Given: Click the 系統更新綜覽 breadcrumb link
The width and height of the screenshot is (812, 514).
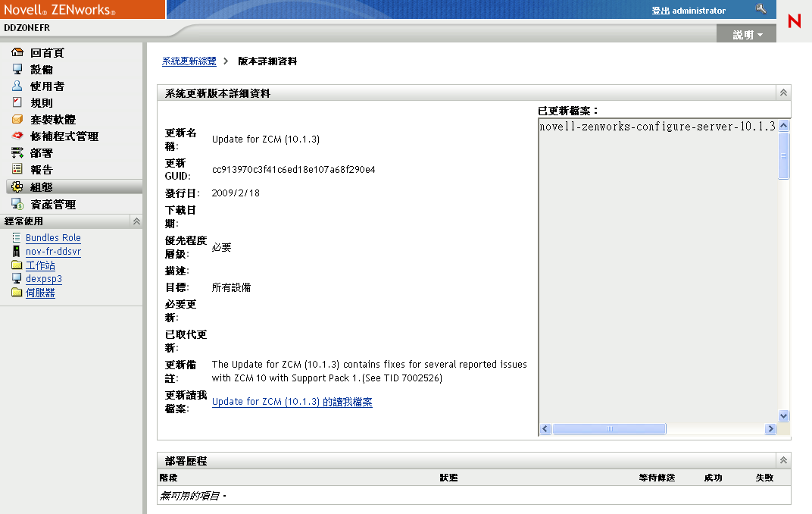Looking at the screenshot, I should (x=189, y=61).
